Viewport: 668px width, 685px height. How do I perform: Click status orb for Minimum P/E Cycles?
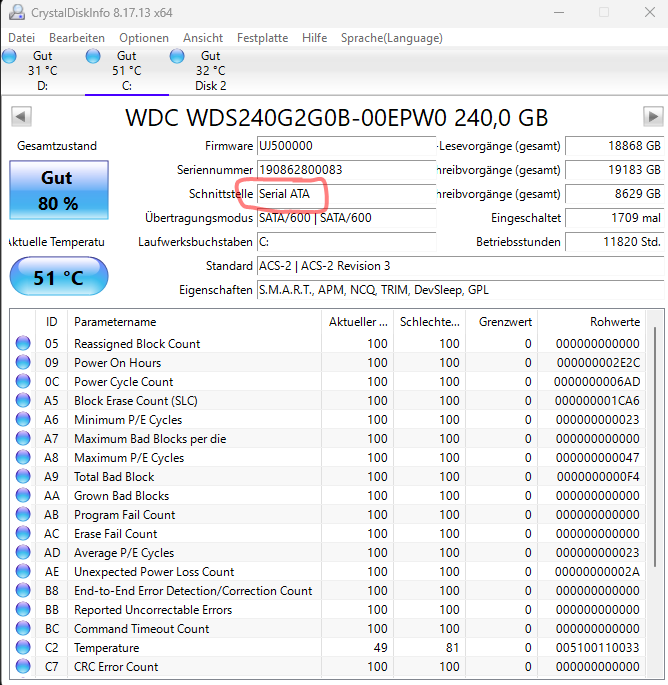point(23,419)
